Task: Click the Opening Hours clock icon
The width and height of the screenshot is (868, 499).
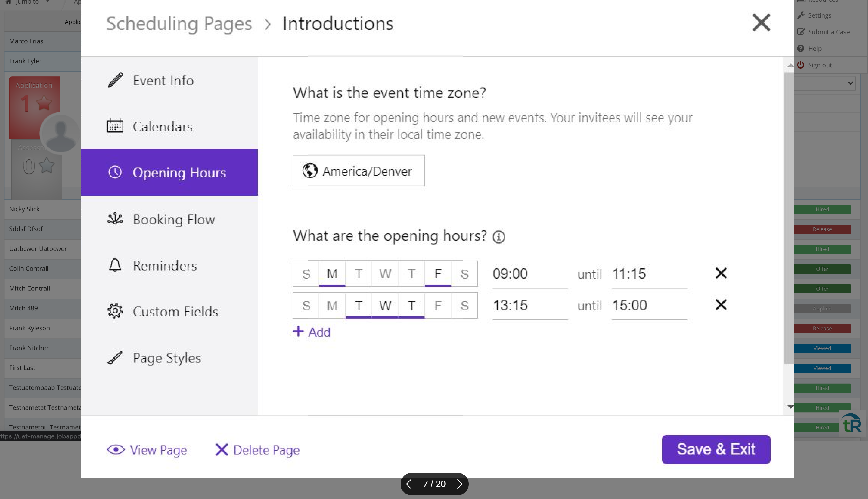Action: coord(115,172)
